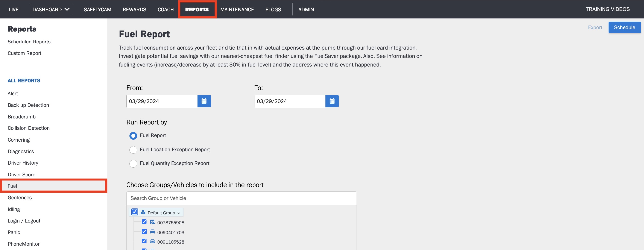Go to the Live tab
644x250 pixels.
pos(14,9)
